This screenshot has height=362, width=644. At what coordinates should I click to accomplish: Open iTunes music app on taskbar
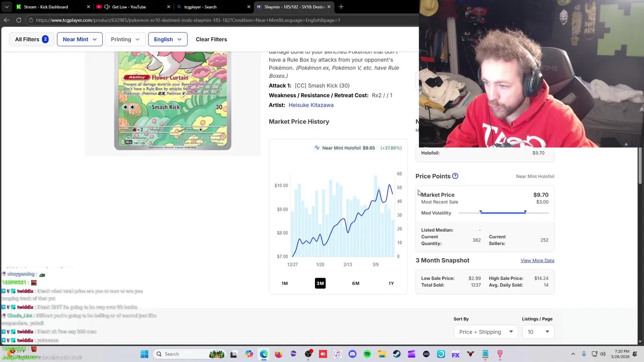[x=338, y=354]
